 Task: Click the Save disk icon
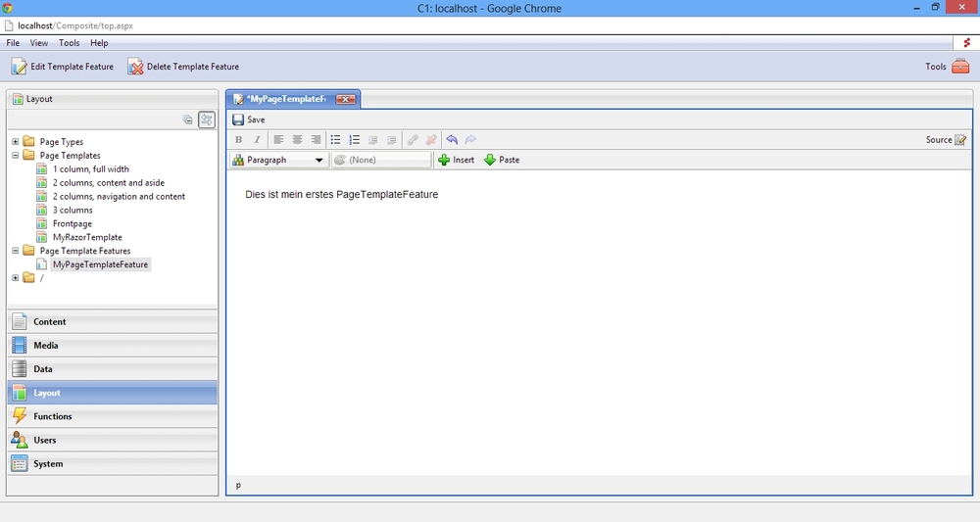coord(238,119)
